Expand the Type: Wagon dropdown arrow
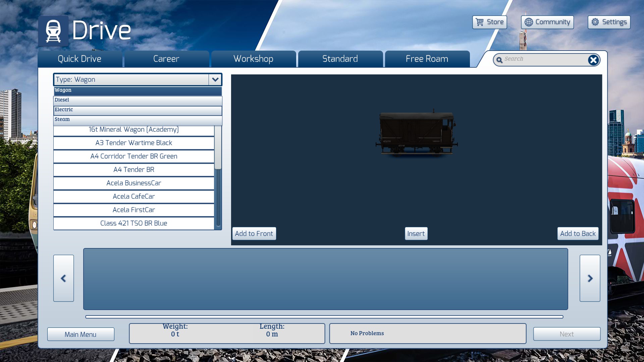This screenshot has height=362, width=644. tap(215, 80)
